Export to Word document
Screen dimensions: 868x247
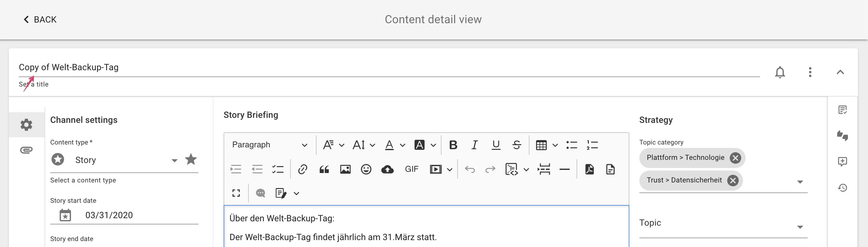point(610,169)
